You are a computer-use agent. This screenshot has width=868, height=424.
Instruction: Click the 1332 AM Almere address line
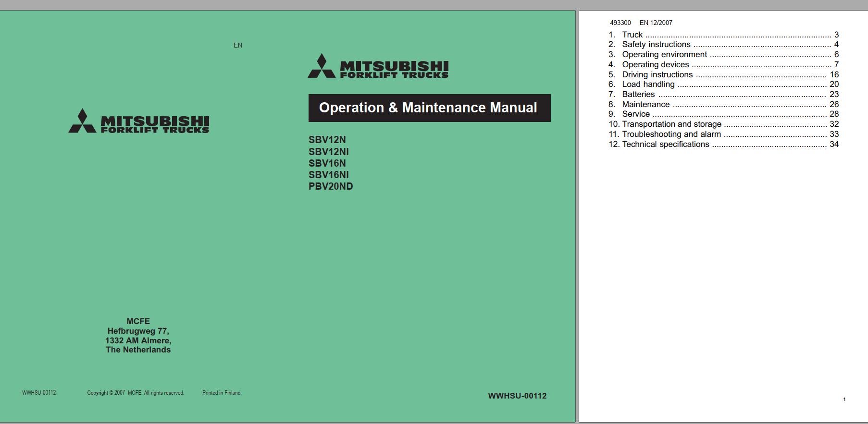[x=138, y=340]
